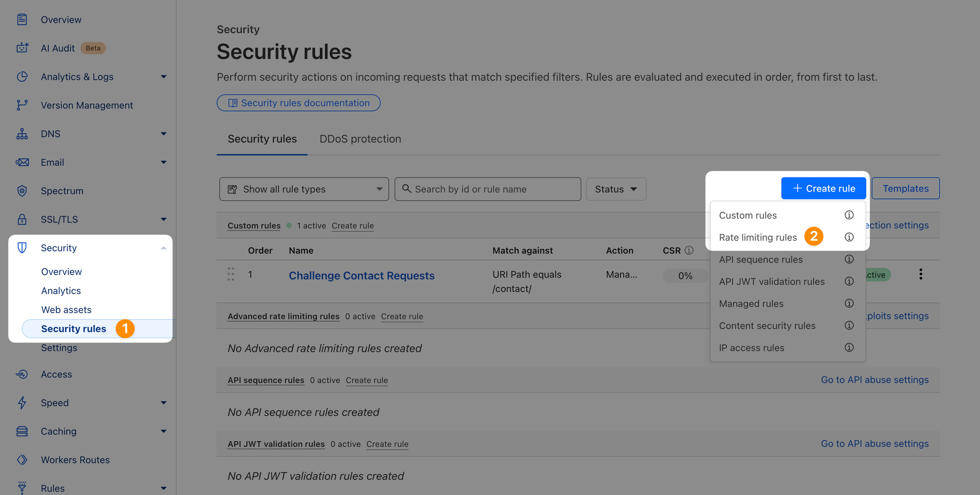This screenshot has width=980, height=495.
Task: Click the Caching storage icon
Action: click(22, 431)
